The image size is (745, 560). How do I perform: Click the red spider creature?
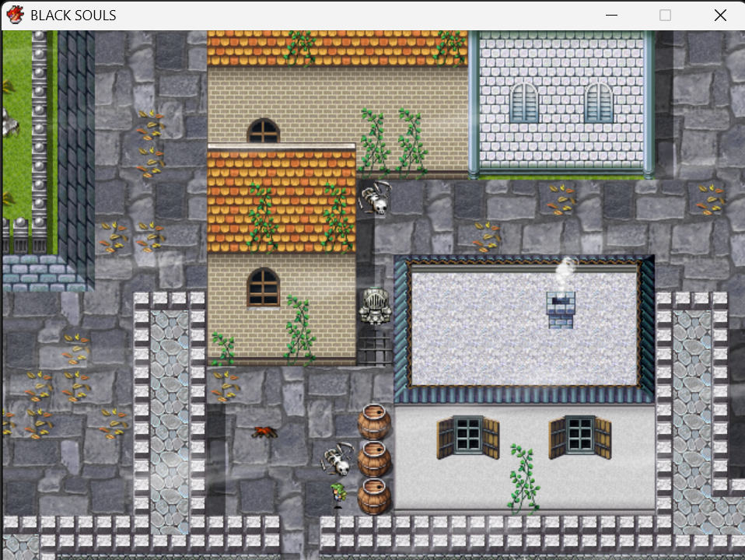pyautogui.click(x=264, y=432)
